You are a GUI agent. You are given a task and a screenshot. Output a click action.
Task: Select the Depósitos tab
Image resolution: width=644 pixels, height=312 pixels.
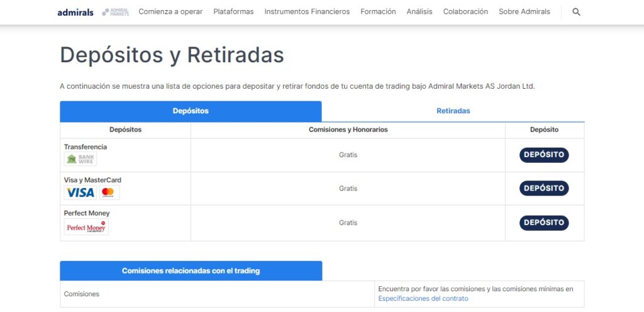pos(191,111)
